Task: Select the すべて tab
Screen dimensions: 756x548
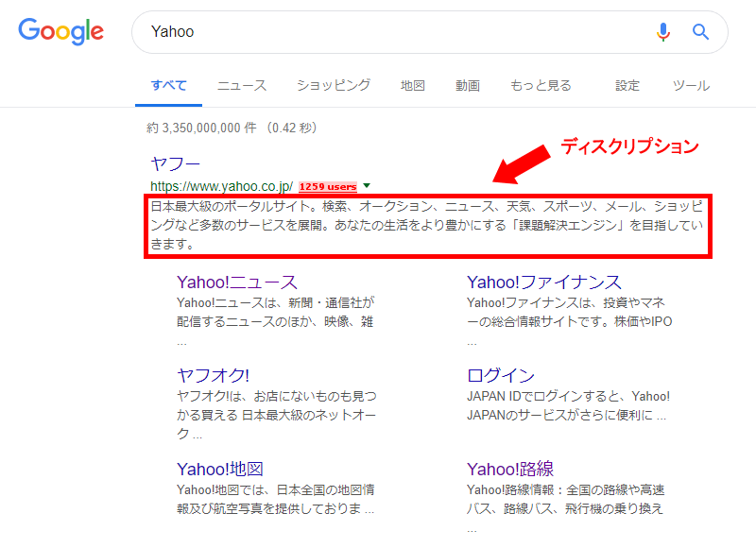Action: (169, 86)
